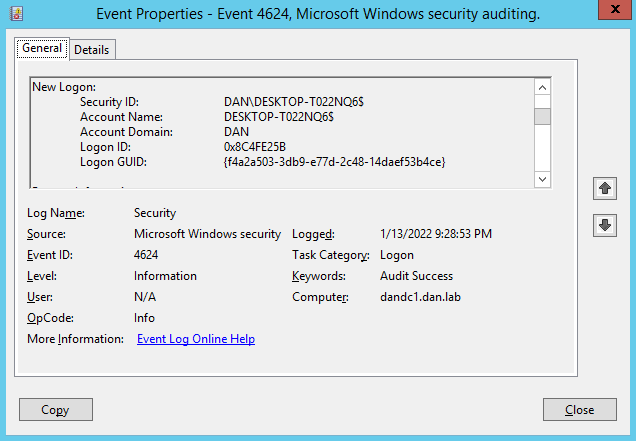Click the Computer value dandc1.dan.lab
636x441 pixels.
(x=421, y=297)
